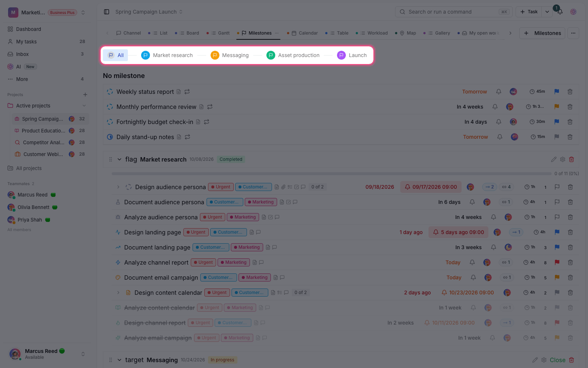Image resolution: width=588 pixels, height=368 pixels.
Task: Add a new project with plus icon
Action: [85, 95]
